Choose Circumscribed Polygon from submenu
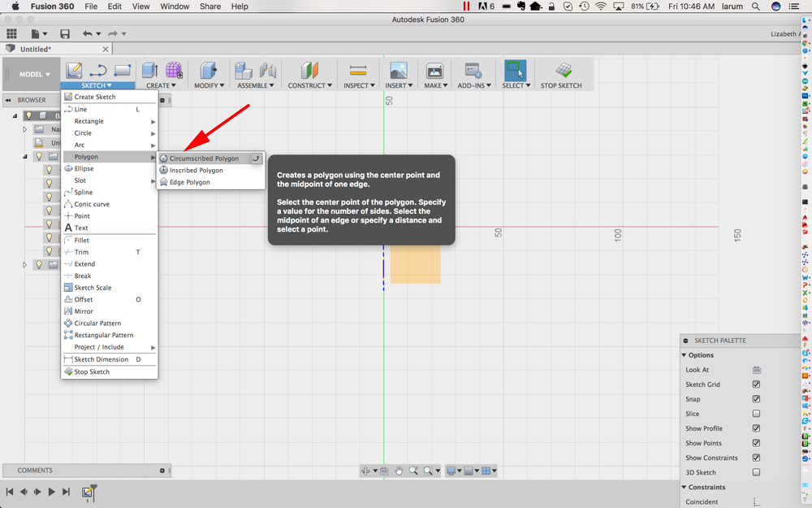Image resolution: width=812 pixels, height=508 pixels. (211, 158)
